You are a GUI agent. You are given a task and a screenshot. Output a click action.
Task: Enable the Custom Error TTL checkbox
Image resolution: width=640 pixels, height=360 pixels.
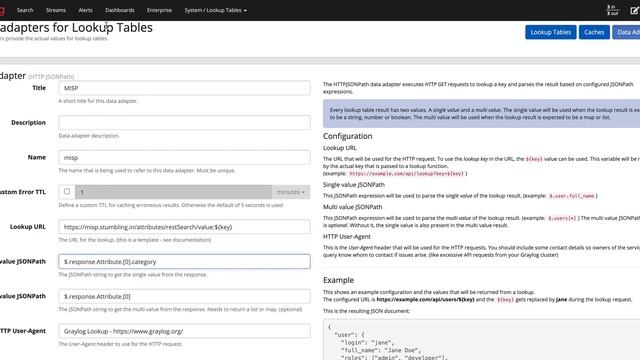pos(67,191)
